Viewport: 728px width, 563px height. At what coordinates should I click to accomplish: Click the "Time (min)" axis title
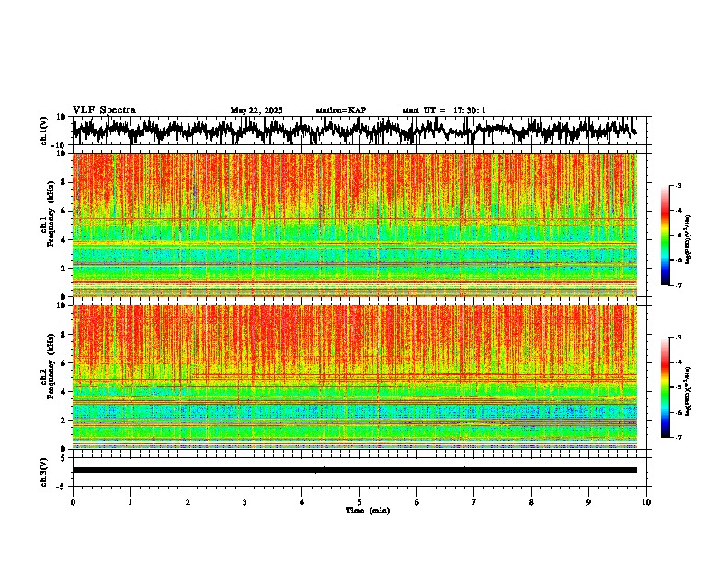[x=368, y=511]
